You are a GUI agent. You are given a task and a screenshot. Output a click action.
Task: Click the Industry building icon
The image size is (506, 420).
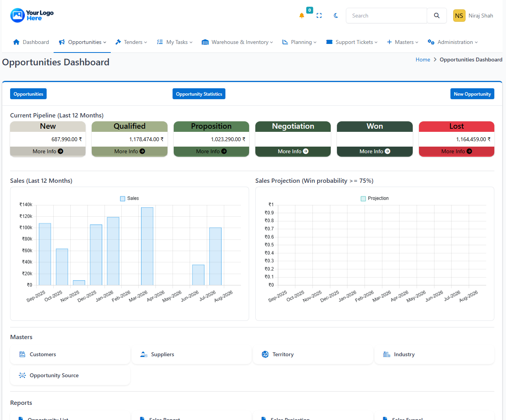[x=387, y=354]
